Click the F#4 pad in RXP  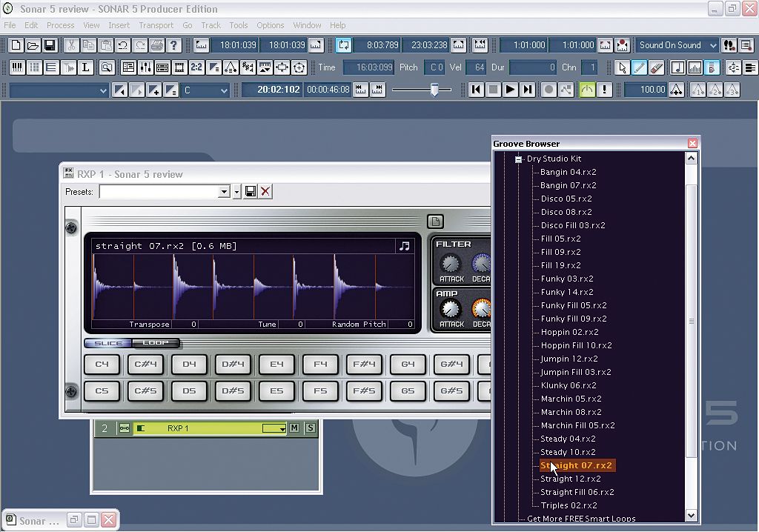(364, 365)
